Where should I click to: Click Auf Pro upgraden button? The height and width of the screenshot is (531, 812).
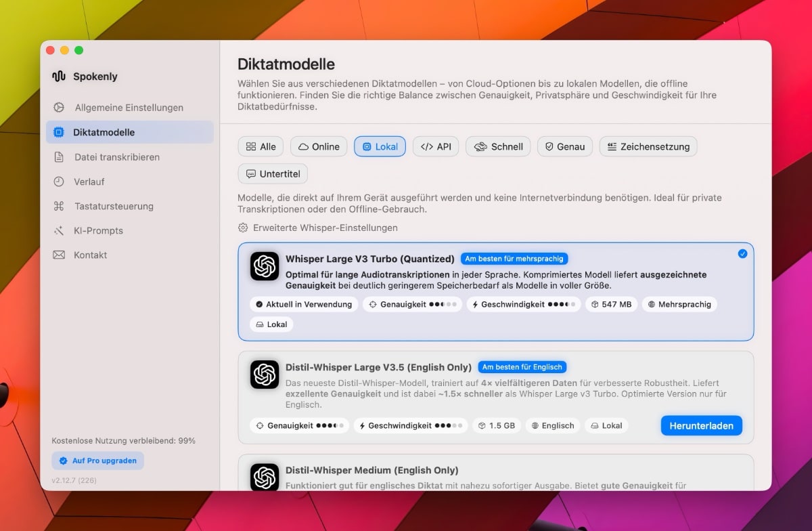point(98,461)
